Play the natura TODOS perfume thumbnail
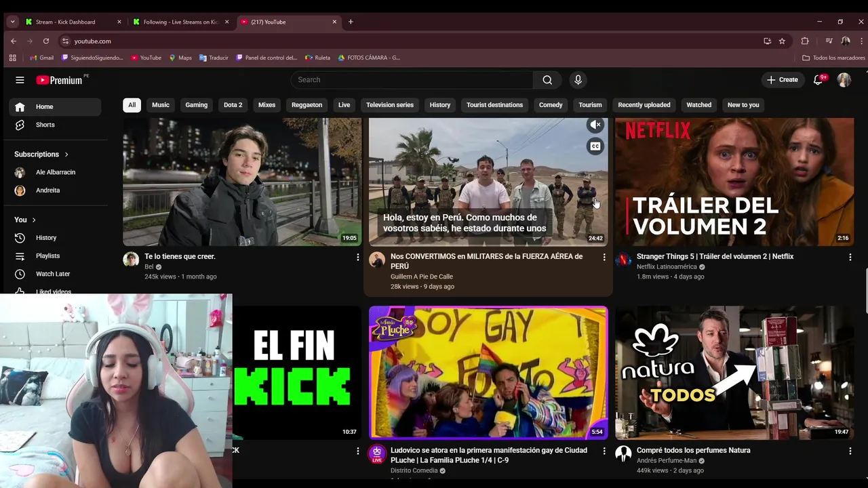This screenshot has height=488, width=868. click(x=734, y=373)
